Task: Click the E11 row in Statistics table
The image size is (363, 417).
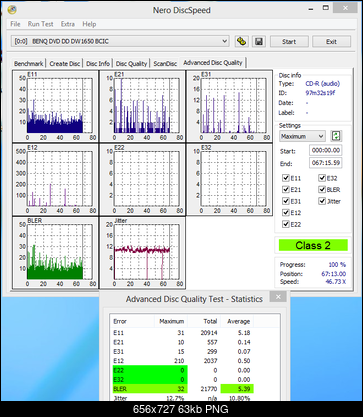Action: [182, 333]
